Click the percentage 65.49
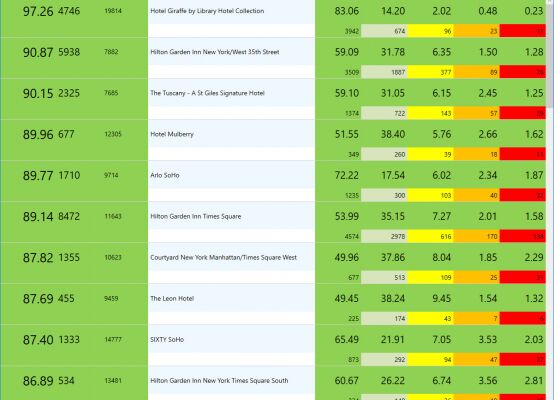This screenshot has width=554, height=400. point(347,340)
